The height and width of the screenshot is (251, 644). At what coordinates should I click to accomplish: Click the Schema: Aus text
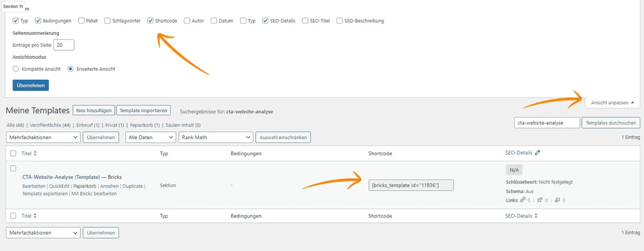point(519,191)
